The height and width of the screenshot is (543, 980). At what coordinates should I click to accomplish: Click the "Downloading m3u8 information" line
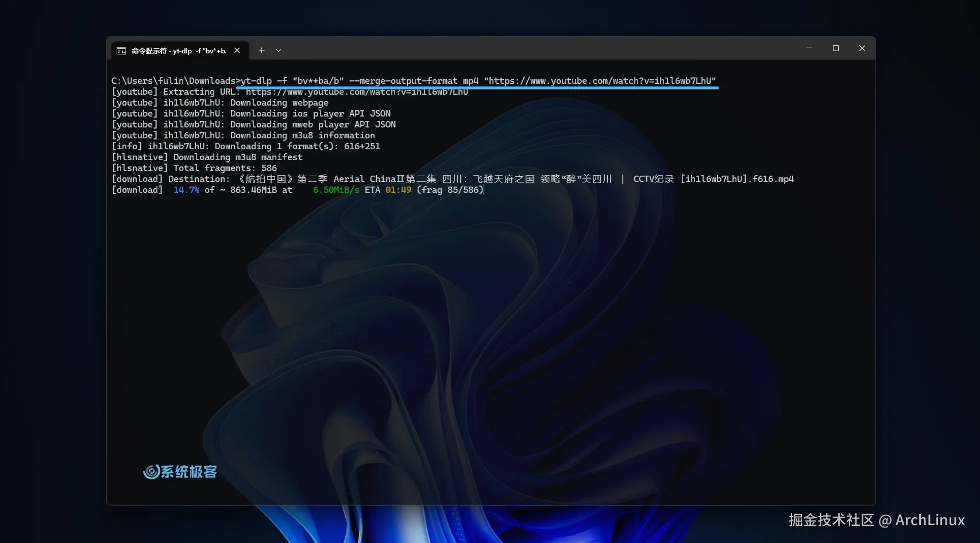tap(244, 135)
